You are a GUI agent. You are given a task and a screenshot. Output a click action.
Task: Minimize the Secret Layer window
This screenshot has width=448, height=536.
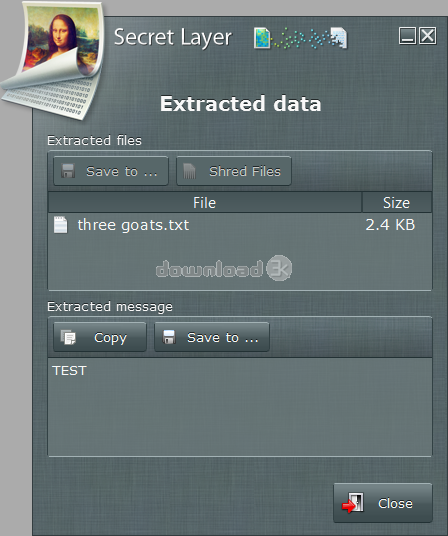pyautogui.click(x=407, y=36)
